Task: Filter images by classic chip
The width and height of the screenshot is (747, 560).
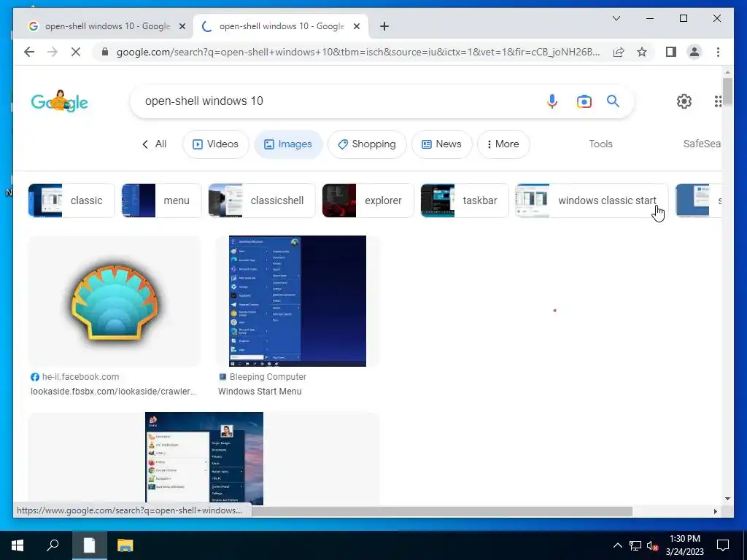Action: (71, 201)
